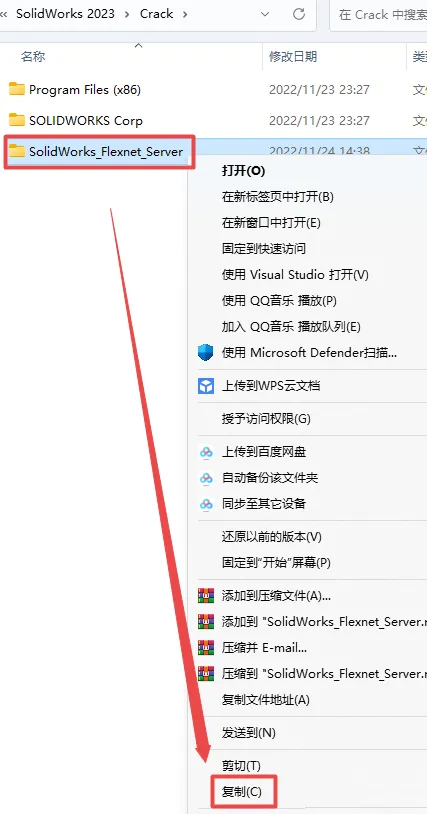Image resolution: width=427 pixels, height=814 pixels.
Task: Choose 复制(C) from the context menu
Action: click(242, 792)
